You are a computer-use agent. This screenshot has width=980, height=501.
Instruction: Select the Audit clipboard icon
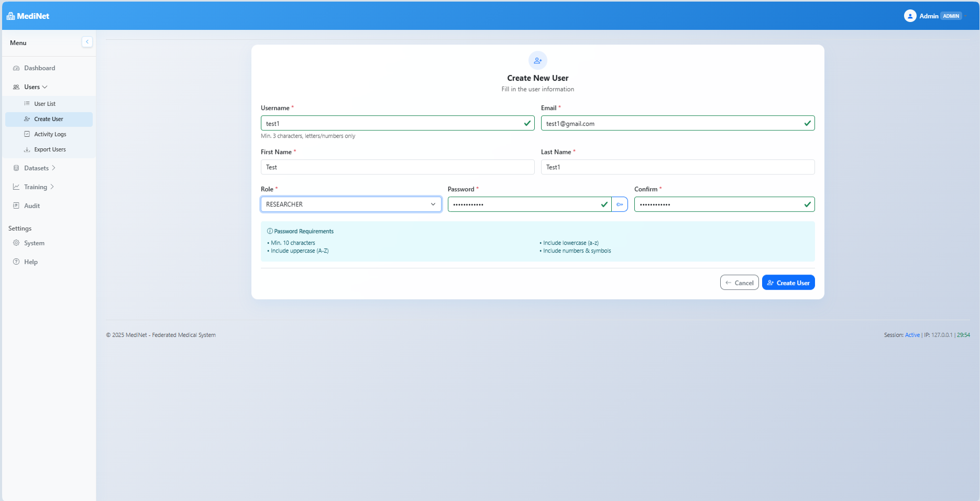coord(16,205)
